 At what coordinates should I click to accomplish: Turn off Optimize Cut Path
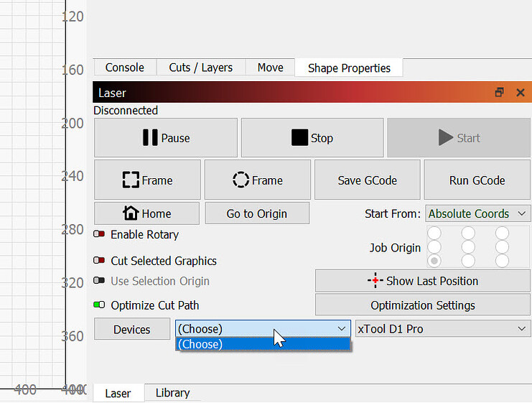(100, 305)
